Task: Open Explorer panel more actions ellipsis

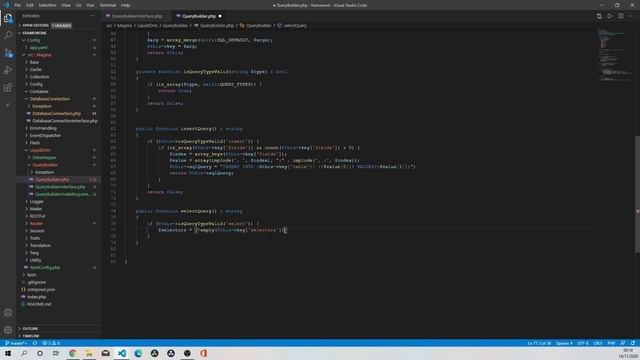Action: [x=93, y=16]
